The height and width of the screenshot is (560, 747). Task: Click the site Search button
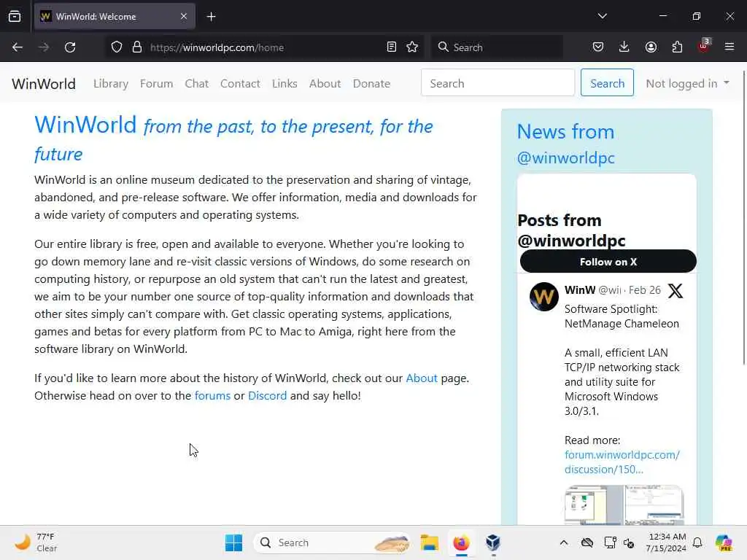point(607,83)
